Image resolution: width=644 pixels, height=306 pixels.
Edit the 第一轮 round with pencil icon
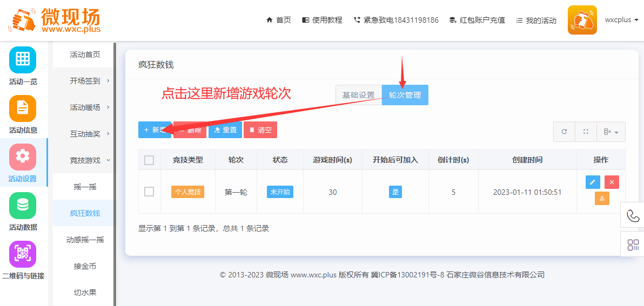click(593, 182)
